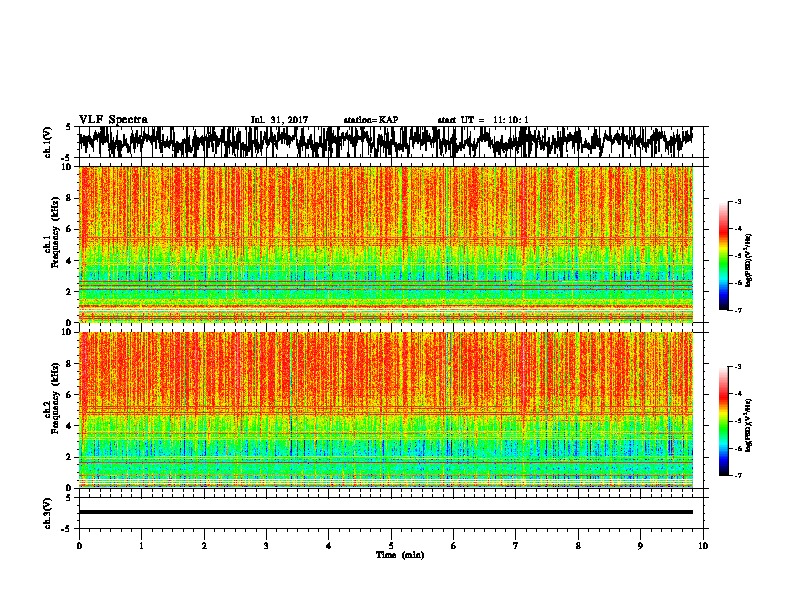Click the log(PSD) label beside ch.2 color bar
The image size is (792, 612).
[x=749, y=426]
